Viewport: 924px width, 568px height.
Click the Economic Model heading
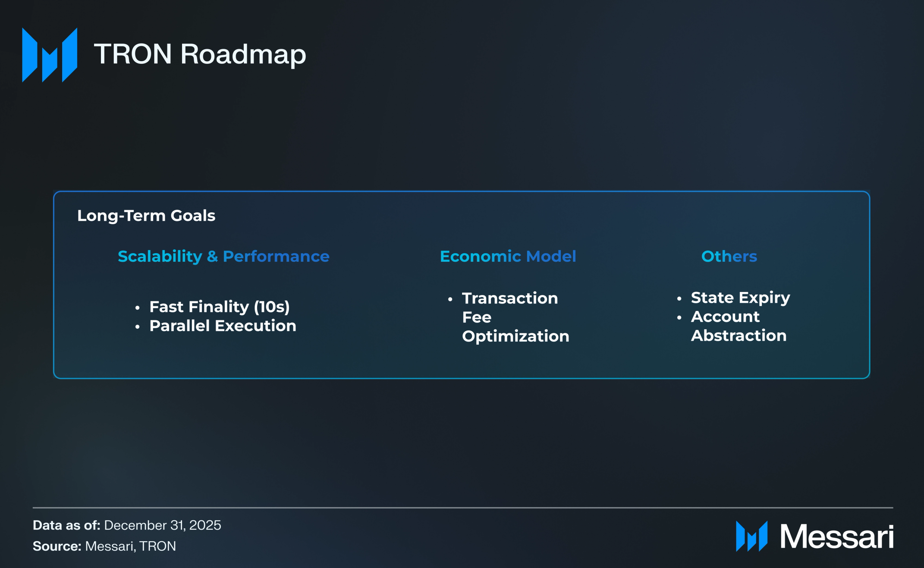point(508,256)
